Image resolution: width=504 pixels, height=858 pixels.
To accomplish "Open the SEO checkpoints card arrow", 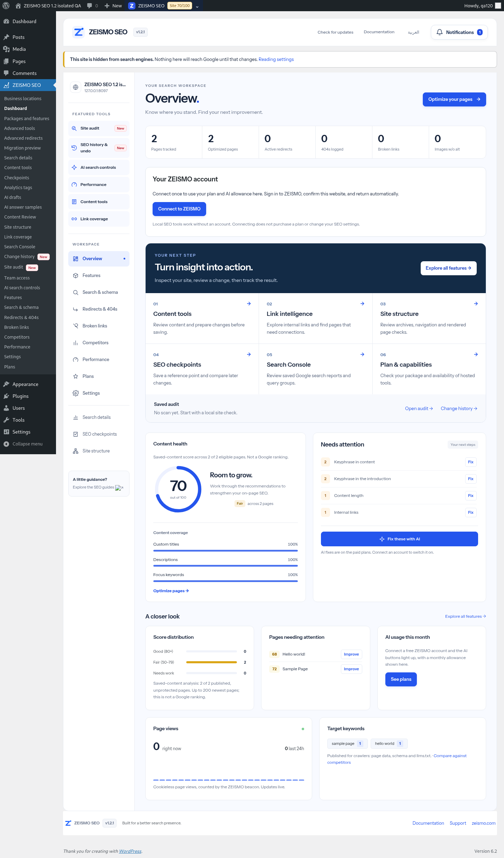I will pyautogui.click(x=249, y=354).
